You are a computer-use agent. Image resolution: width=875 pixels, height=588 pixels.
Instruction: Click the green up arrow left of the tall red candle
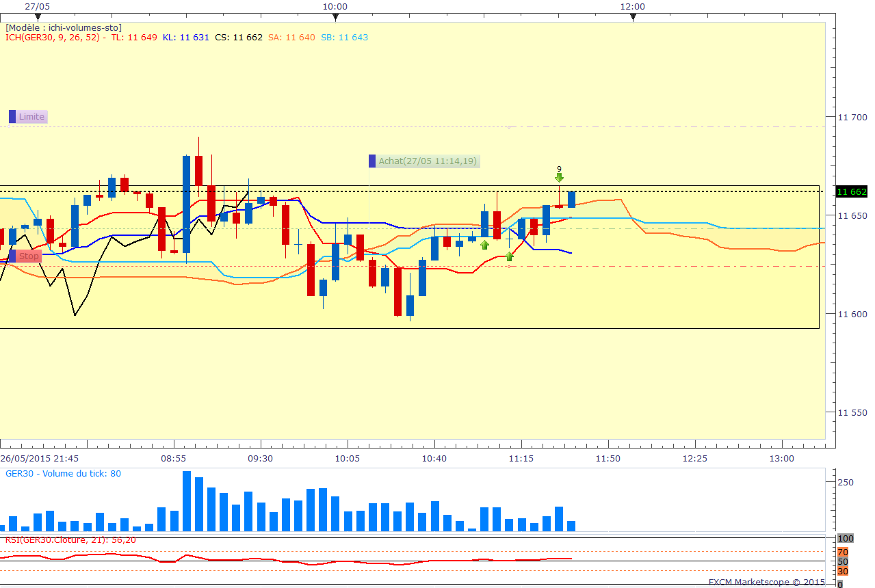pos(484,245)
